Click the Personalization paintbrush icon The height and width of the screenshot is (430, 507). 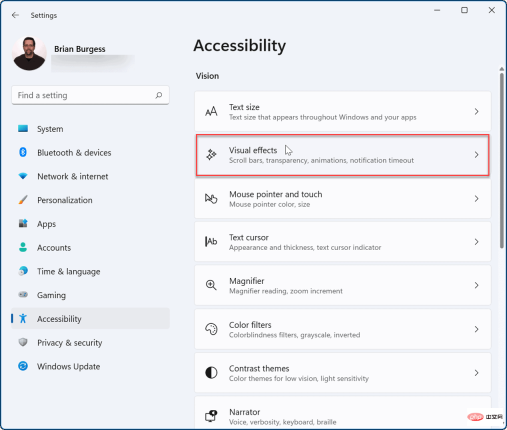pos(23,200)
